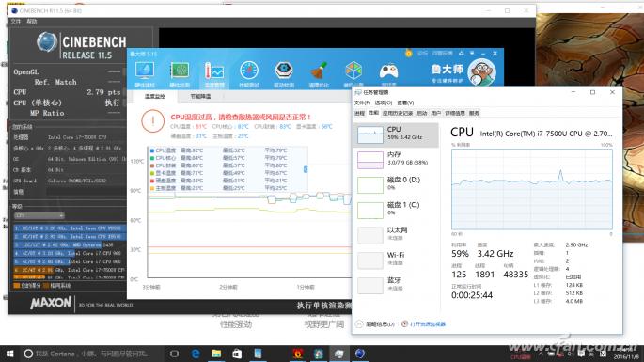Click 执行 button beside CPU (单核心) row

point(112,102)
